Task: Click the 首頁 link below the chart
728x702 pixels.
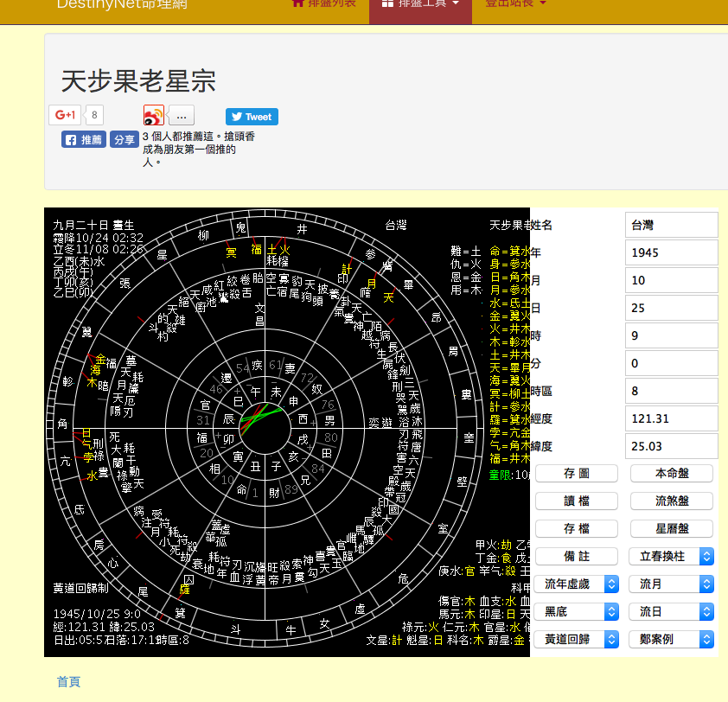Action: (x=68, y=682)
